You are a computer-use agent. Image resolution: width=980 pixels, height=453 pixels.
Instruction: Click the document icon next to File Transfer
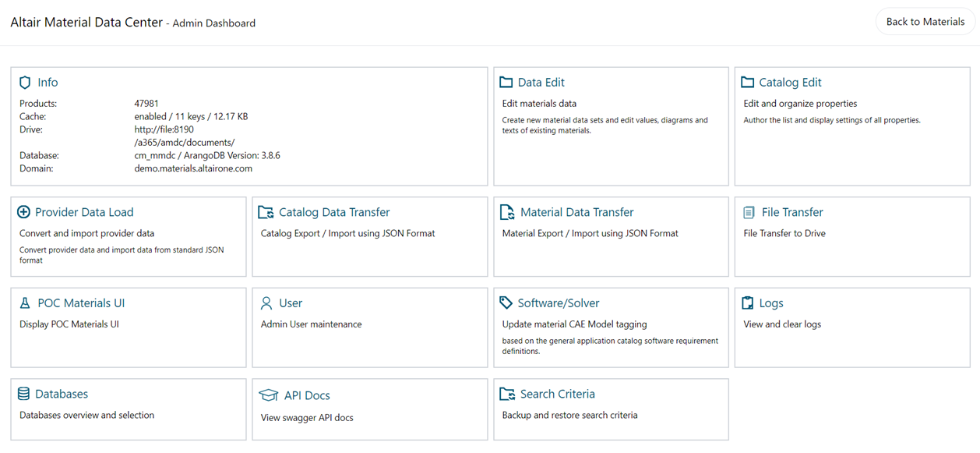[749, 212]
